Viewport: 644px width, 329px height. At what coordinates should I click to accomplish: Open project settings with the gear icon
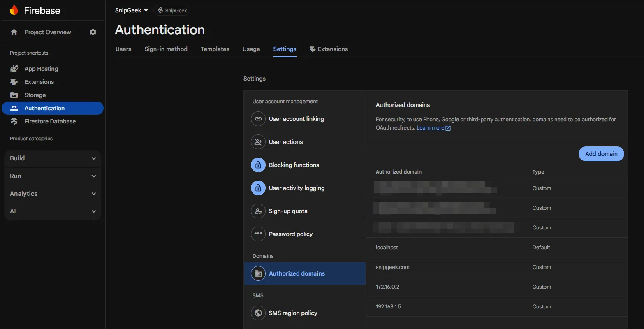coord(93,32)
